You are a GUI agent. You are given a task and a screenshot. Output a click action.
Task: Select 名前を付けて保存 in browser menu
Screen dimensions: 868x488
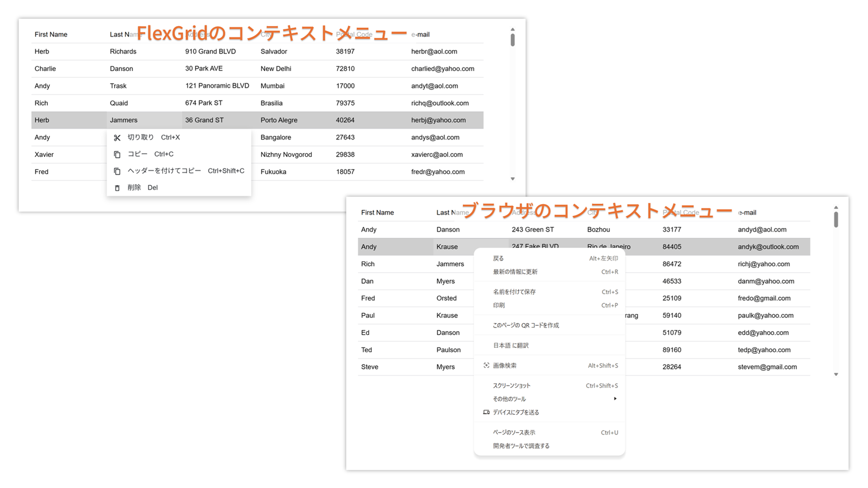549,292
